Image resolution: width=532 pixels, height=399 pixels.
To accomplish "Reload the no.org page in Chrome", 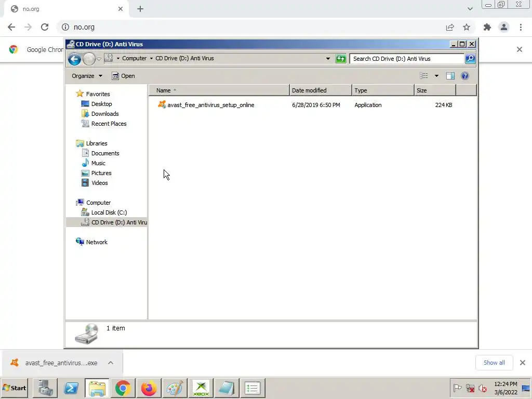I will 45,27.
